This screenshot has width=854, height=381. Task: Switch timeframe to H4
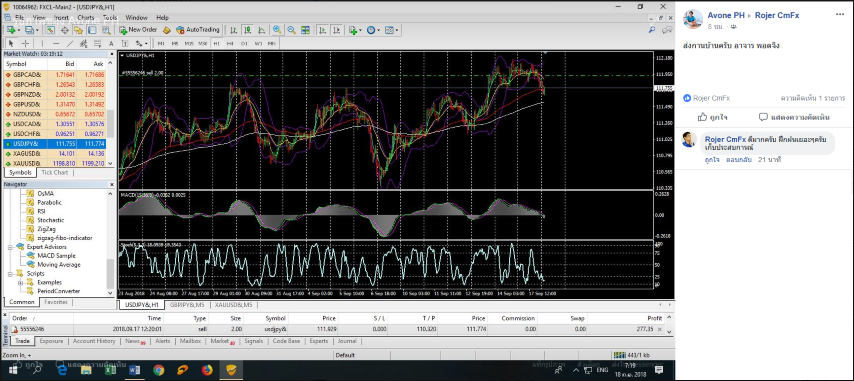[x=230, y=44]
